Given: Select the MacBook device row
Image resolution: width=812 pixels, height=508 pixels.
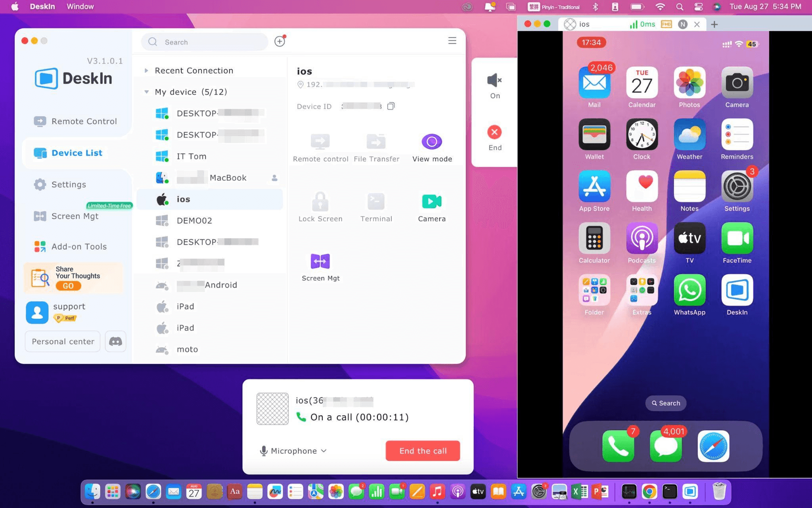Looking at the screenshot, I should click(209, 177).
